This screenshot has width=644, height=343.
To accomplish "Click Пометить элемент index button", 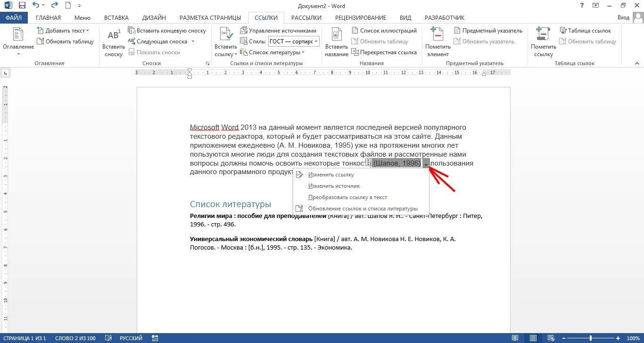I will tap(438, 42).
